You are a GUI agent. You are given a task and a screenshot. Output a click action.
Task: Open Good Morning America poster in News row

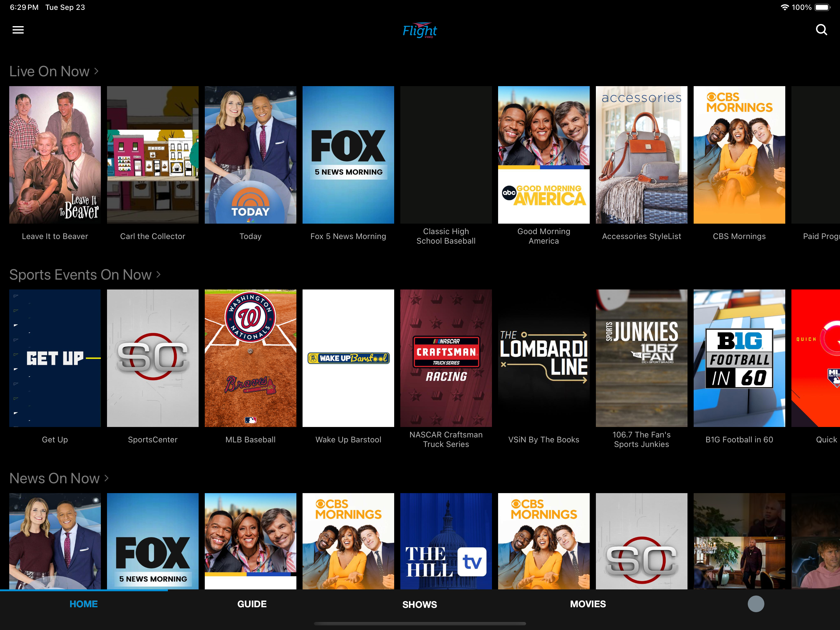(251, 541)
